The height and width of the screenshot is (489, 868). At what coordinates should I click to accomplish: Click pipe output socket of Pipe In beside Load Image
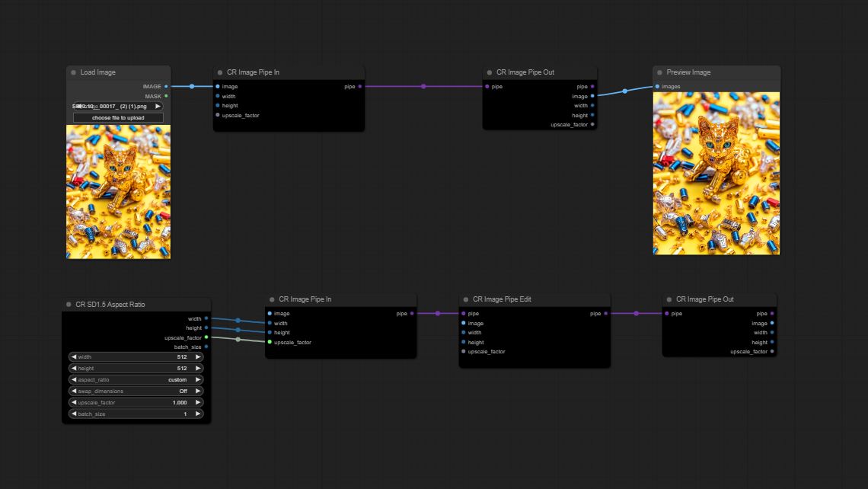(360, 86)
